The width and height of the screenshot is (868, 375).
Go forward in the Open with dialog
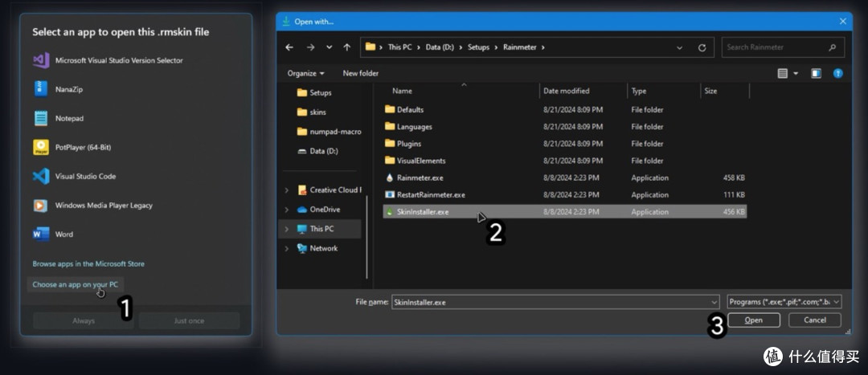point(310,47)
